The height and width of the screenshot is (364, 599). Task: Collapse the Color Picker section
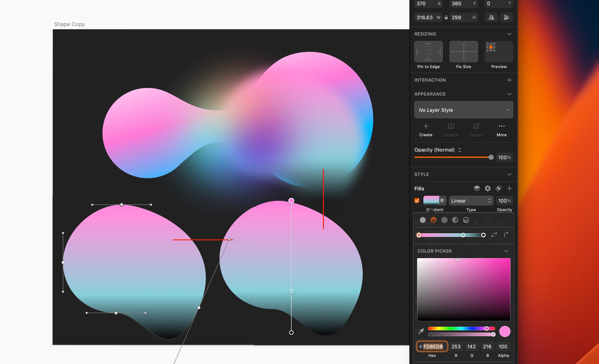point(506,251)
